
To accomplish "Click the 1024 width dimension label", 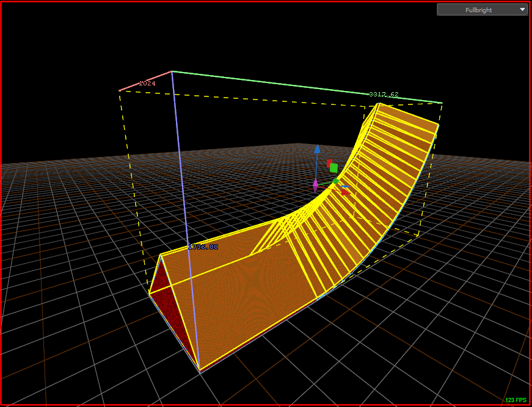I will pyautogui.click(x=147, y=83).
